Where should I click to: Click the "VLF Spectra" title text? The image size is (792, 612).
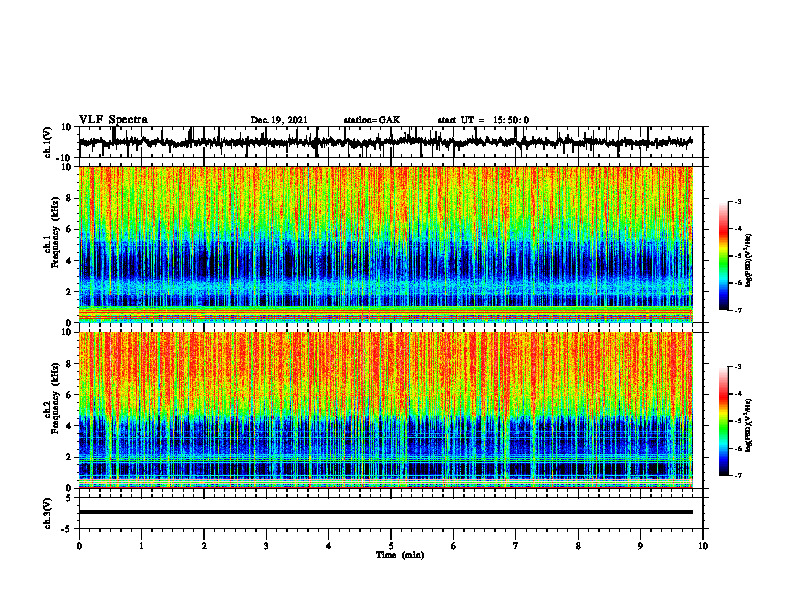pos(113,120)
